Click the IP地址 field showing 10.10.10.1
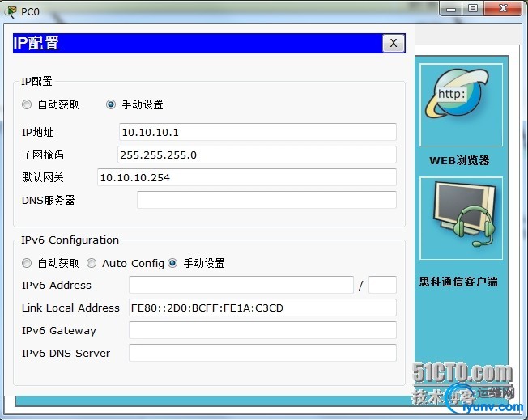 [x=258, y=132]
